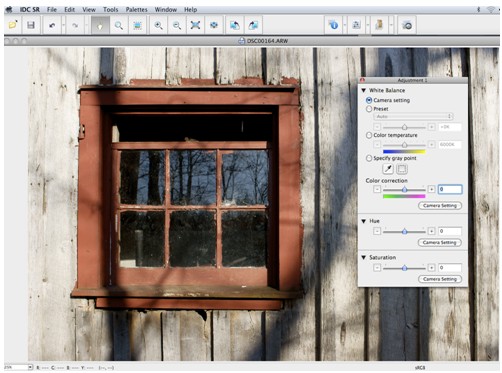Select the Color temperature option
This screenshot has width=502, height=373.
coord(369,135)
